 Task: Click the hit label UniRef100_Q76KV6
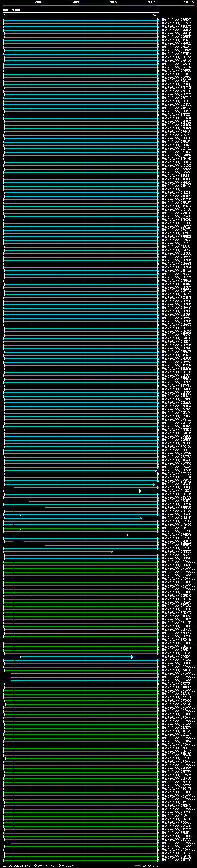(x=177, y=535)
